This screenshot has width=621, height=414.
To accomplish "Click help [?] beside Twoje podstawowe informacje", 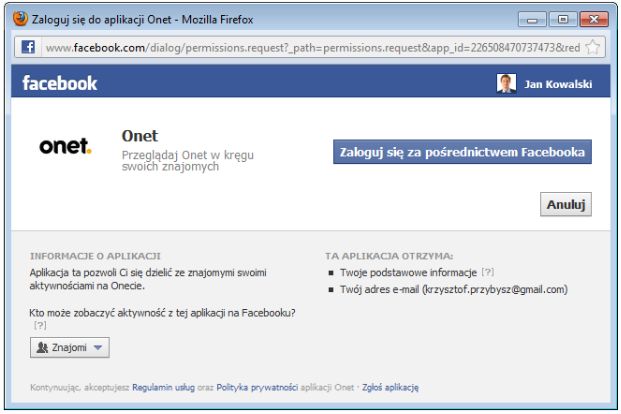I will [x=488, y=272].
